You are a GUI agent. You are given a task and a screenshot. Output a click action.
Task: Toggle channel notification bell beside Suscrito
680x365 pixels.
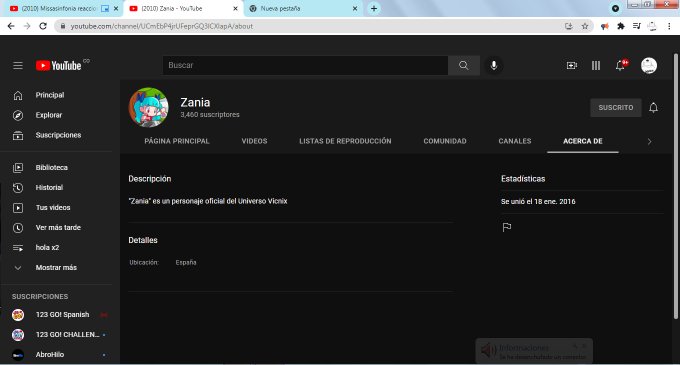tap(653, 108)
